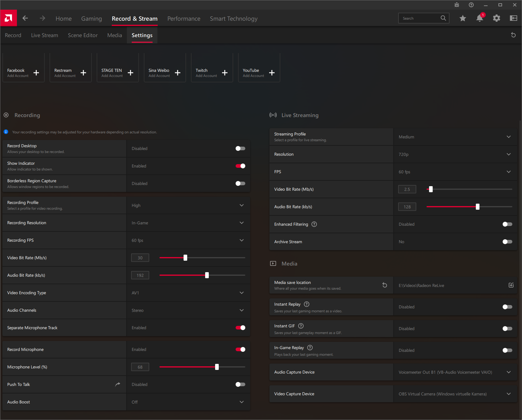The width and height of the screenshot is (522, 420).
Task: Turn off Separate Microphone Track
Action: [240, 328]
